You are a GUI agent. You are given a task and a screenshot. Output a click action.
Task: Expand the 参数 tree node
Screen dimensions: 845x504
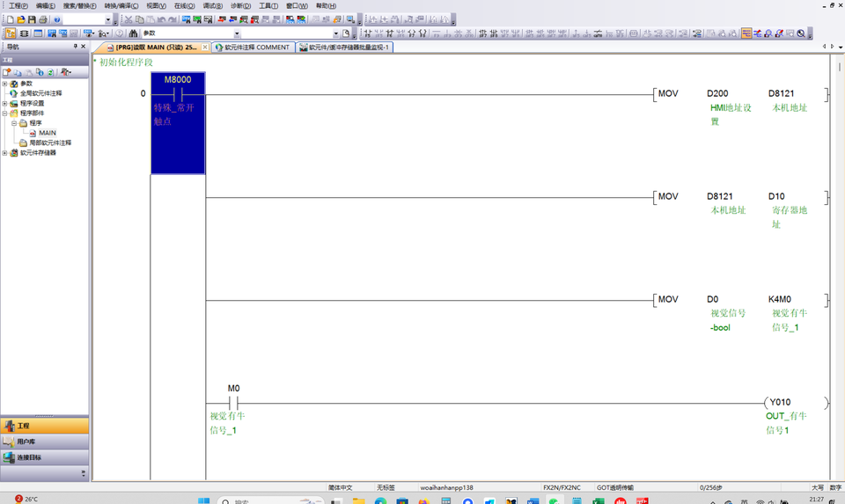(x=4, y=84)
